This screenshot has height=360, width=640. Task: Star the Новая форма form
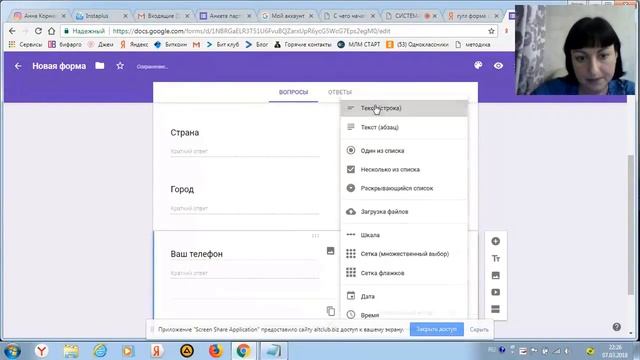(x=120, y=65)
